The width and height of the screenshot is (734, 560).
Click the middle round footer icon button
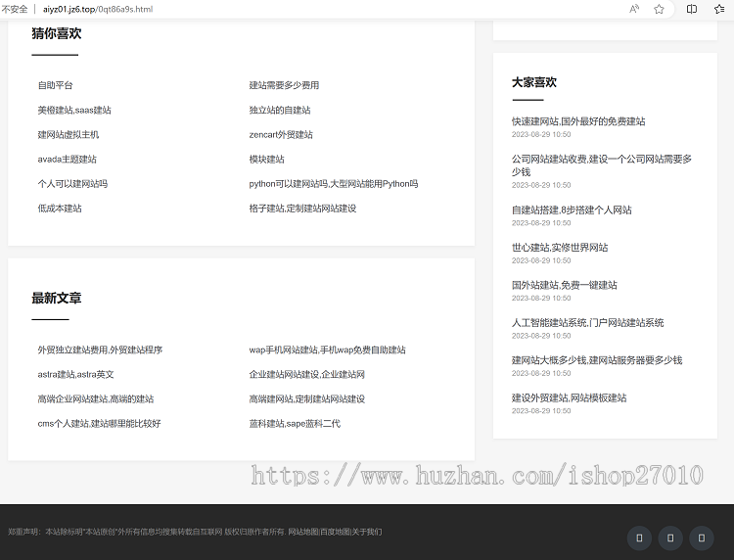coord(670,538)
